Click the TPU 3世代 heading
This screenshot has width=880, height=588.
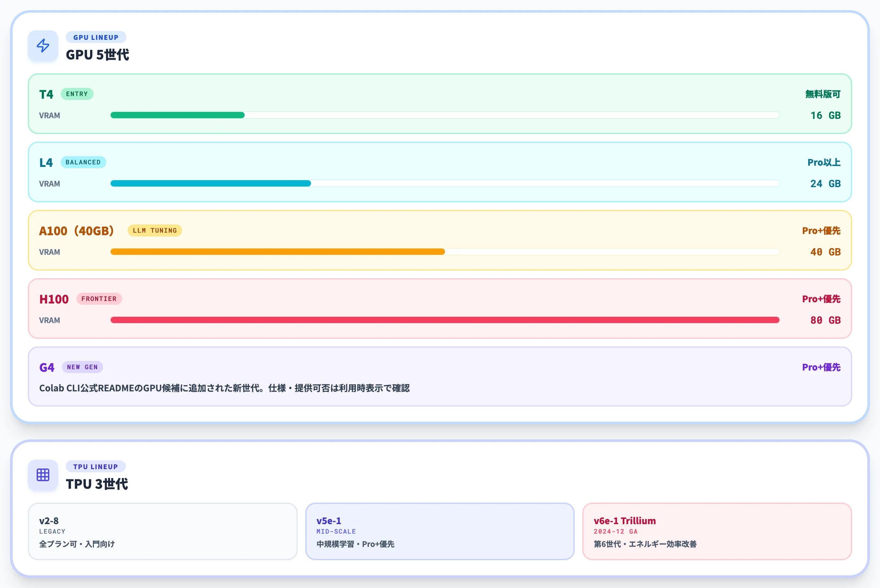[x=97, y=484]
